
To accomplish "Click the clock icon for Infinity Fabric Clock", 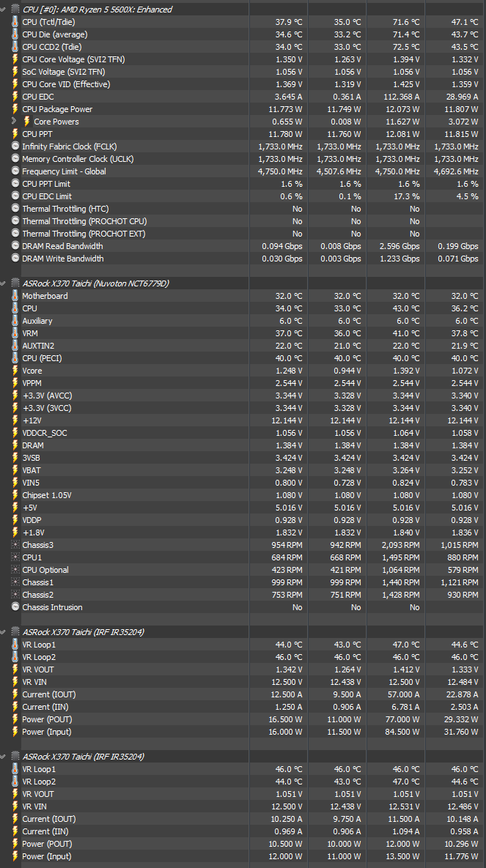I will pos(15,146).
